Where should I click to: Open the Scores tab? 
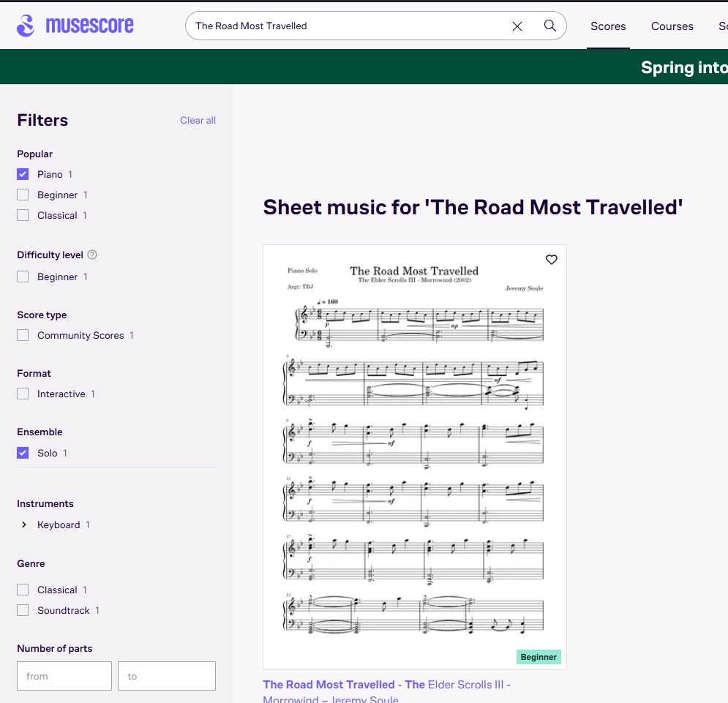(x=608, y=26)
